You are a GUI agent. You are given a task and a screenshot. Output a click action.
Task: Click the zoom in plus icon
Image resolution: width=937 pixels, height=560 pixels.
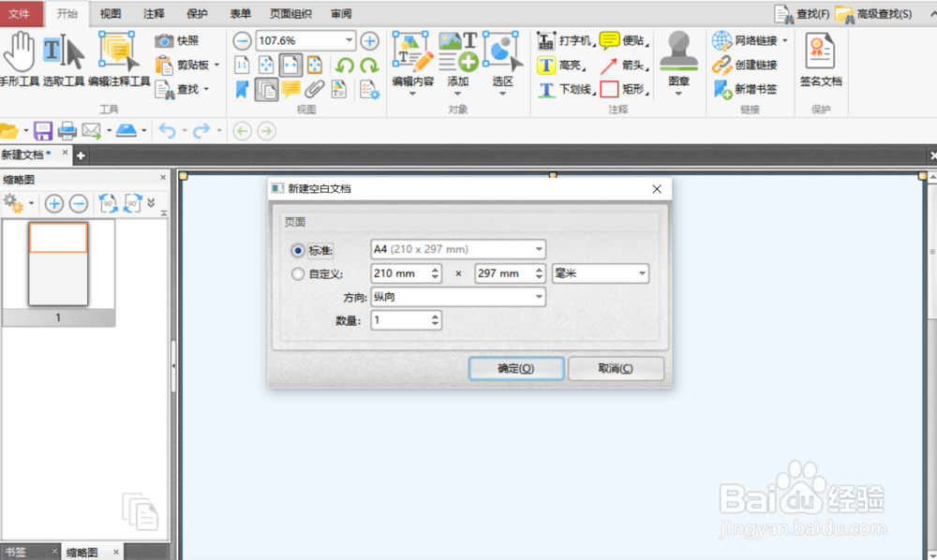click(369, 40)
